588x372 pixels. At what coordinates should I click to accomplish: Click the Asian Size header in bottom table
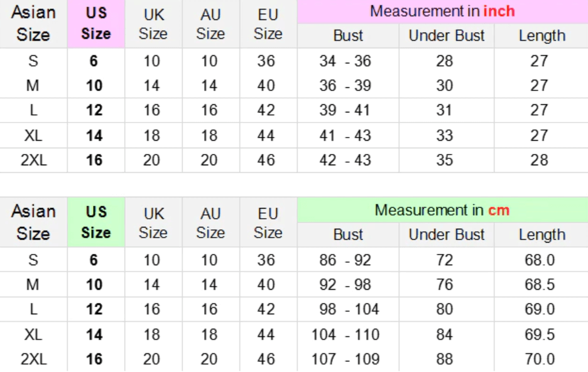[33, 222]
